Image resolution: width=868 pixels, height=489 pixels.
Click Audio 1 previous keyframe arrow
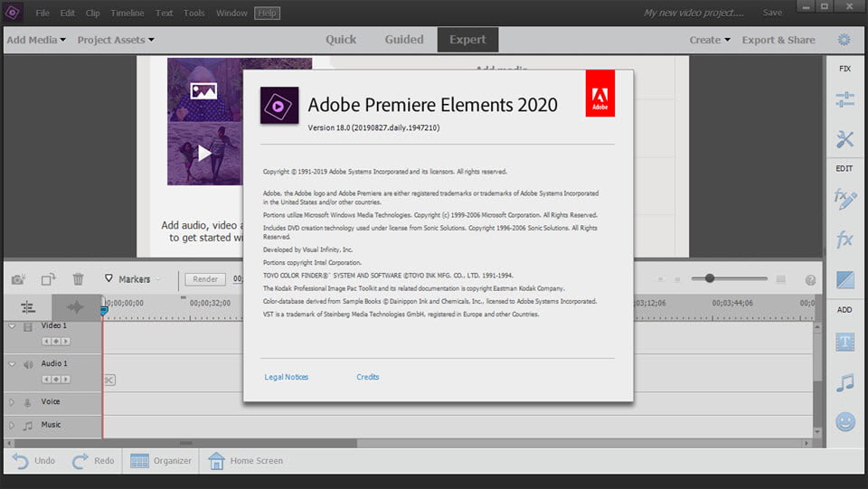coord(46,379)
